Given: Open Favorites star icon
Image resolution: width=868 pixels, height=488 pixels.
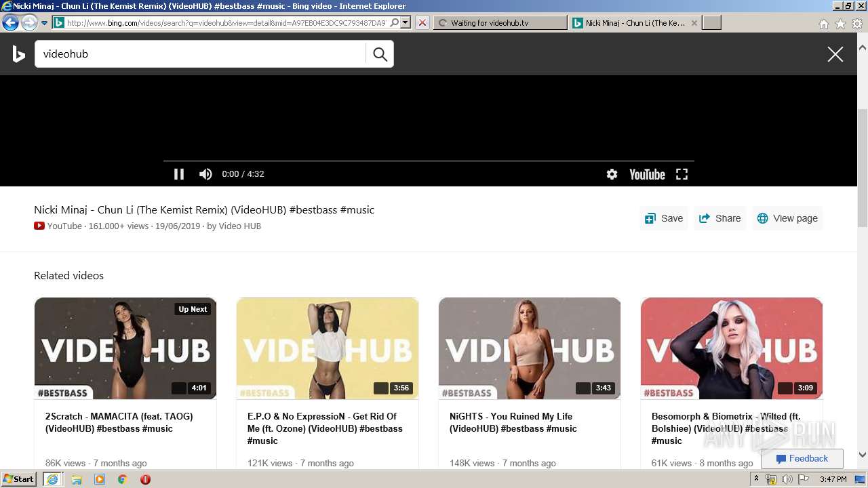Looking at the screenshot, I should point(840,24).
